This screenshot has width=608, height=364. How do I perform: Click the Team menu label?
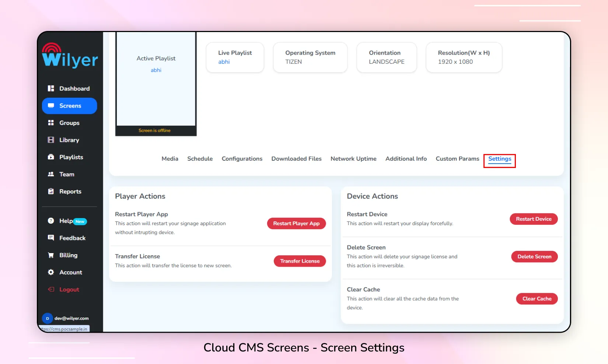click(67, 174)
